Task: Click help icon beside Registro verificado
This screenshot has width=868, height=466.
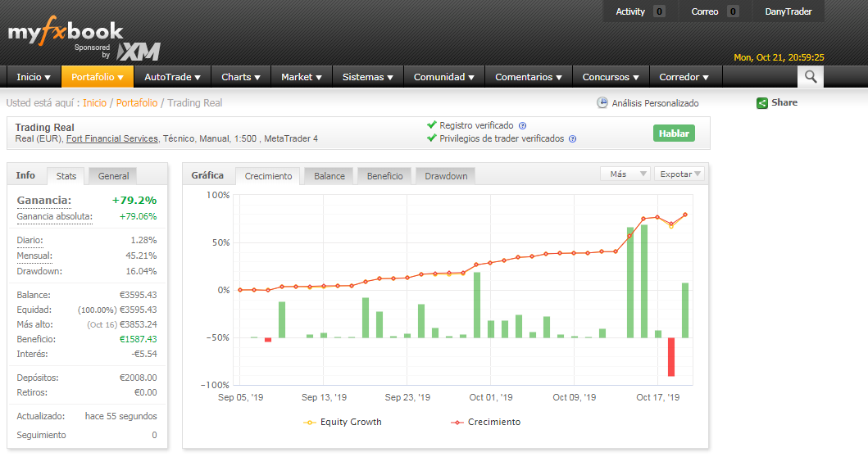Action: (522, 126)
